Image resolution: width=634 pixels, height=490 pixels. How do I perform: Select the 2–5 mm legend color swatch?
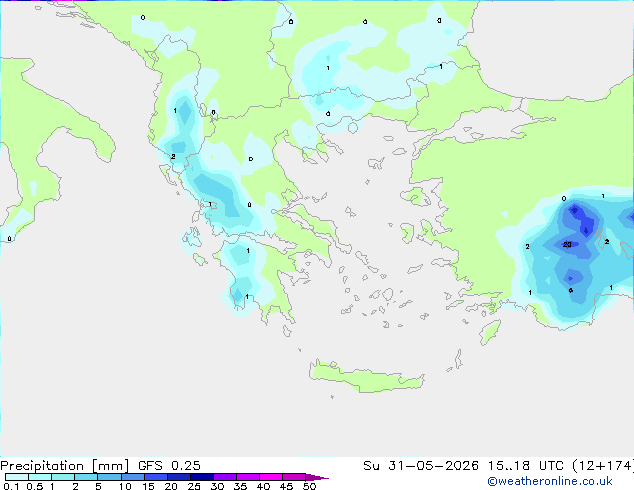[x=86, y=477]
